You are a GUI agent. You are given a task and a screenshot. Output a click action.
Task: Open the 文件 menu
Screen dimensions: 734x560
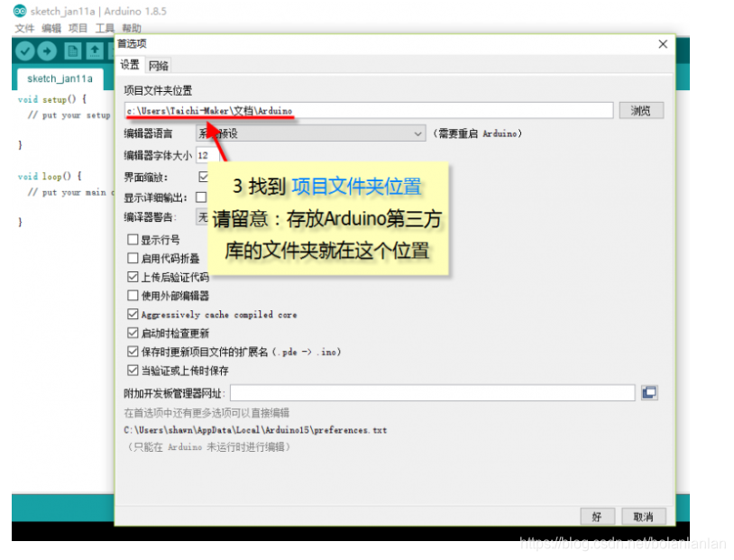coord(24,28)
